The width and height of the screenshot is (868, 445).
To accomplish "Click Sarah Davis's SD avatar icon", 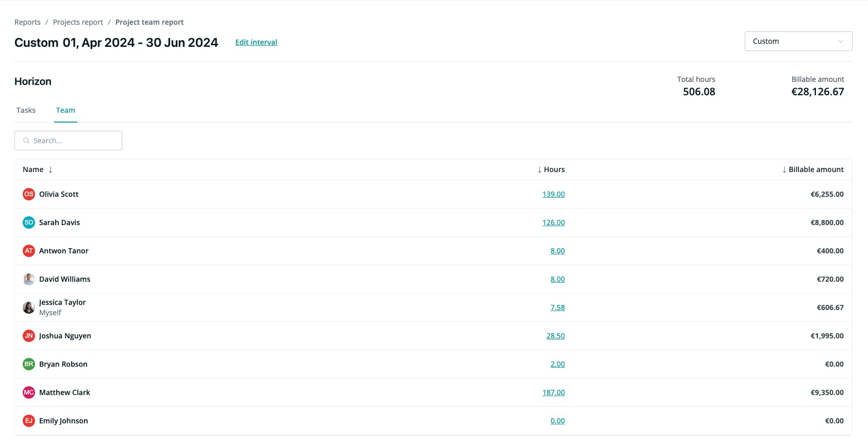I will [x=29, y=222].
